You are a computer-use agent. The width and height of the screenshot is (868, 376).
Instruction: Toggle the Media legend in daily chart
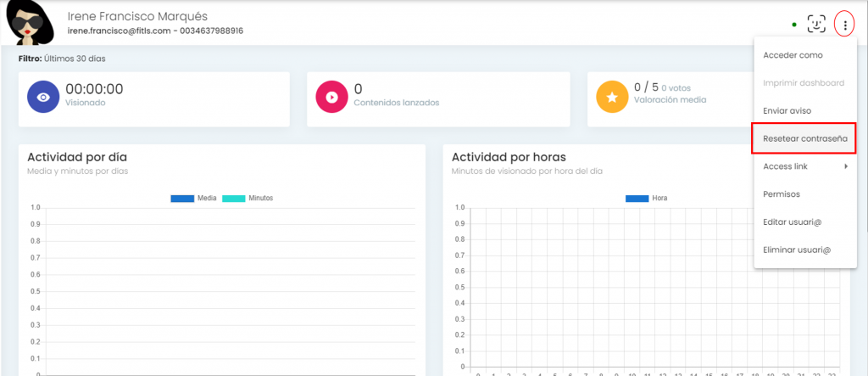(x=194, y=198)
